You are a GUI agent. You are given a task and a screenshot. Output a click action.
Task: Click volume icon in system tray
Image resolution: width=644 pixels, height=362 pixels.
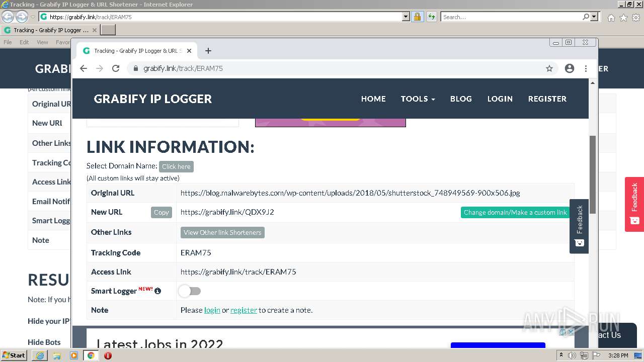click(572, 355)
